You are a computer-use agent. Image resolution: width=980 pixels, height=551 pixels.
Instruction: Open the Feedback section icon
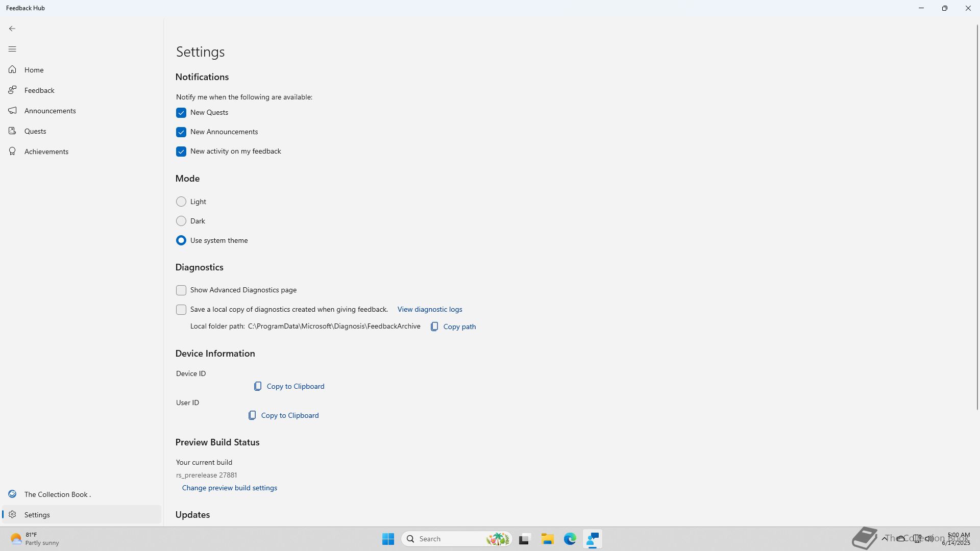pyautogui.click(x=12, y=90)
